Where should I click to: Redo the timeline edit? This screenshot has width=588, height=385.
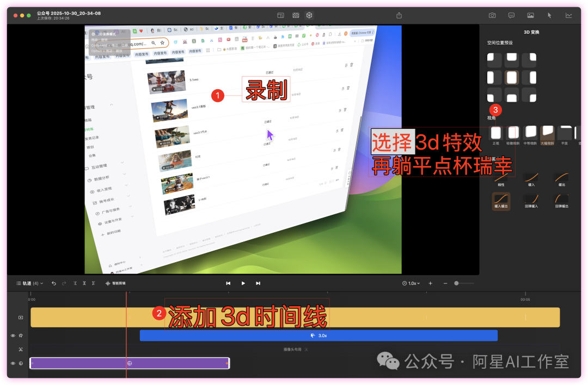click(x=64, y=283)
